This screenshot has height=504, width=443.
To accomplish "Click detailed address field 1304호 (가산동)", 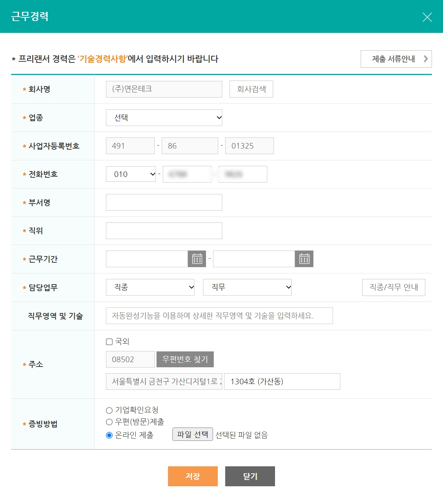I will coord(282,381).
